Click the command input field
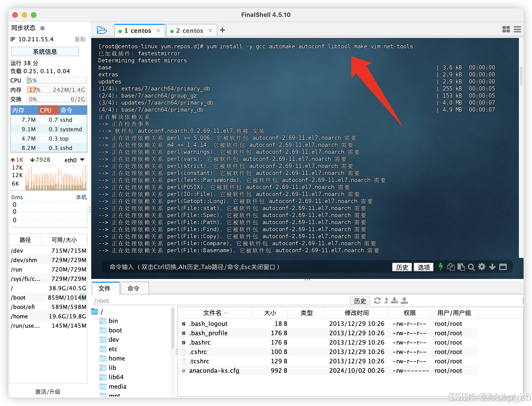 [x=246, y=267]
